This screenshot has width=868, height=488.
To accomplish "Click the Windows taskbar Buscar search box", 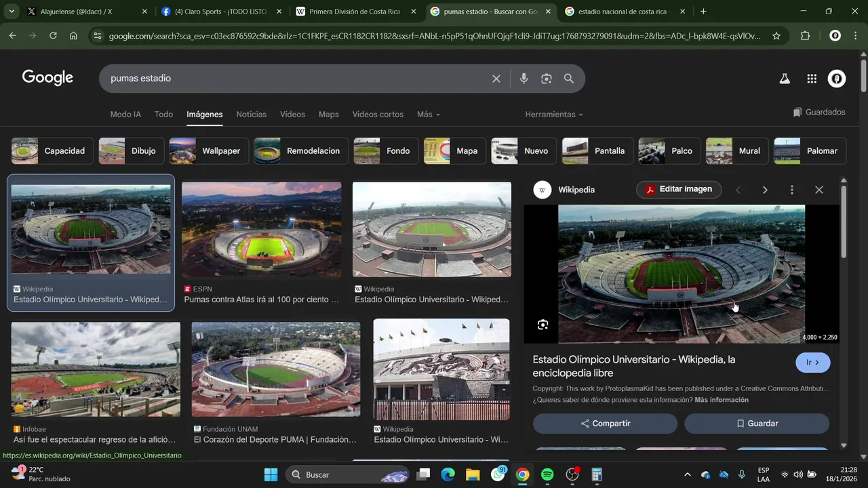I will (347, 474).
